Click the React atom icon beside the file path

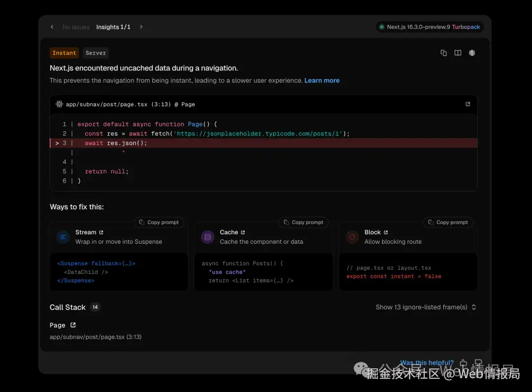click(x=60, y=104)
